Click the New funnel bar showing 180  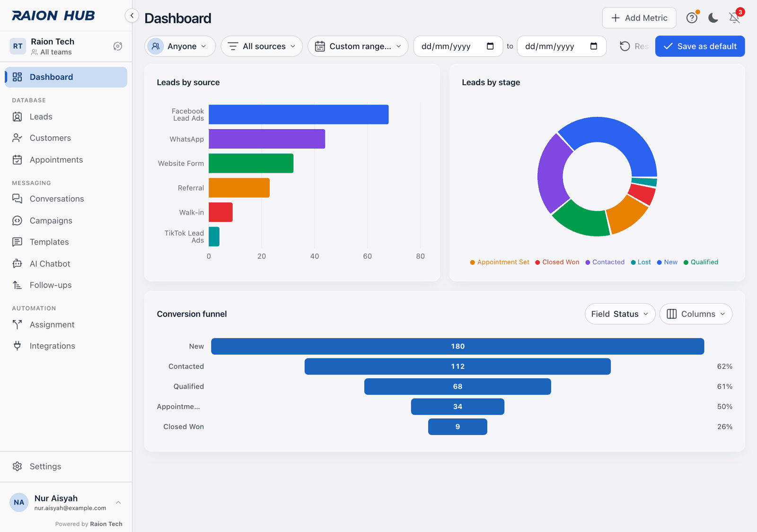pyautogui.click(x=458, y=346)
